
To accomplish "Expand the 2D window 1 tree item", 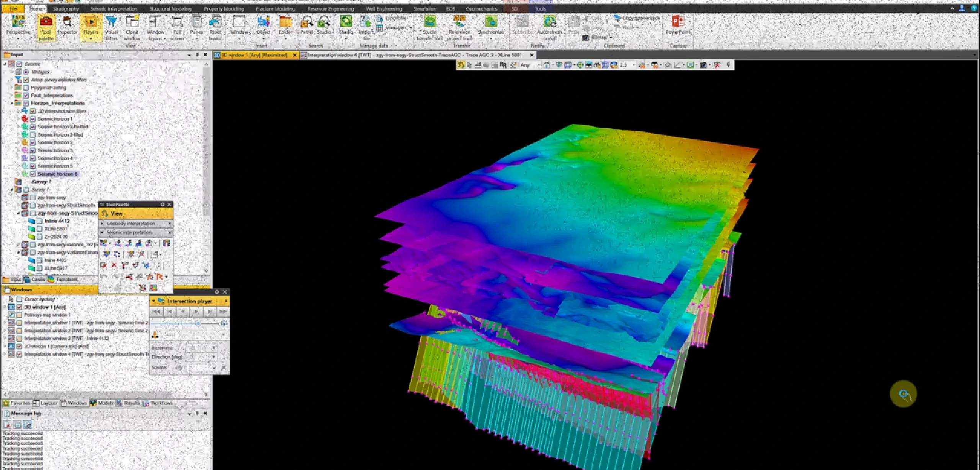I will [x=5, y=346].
